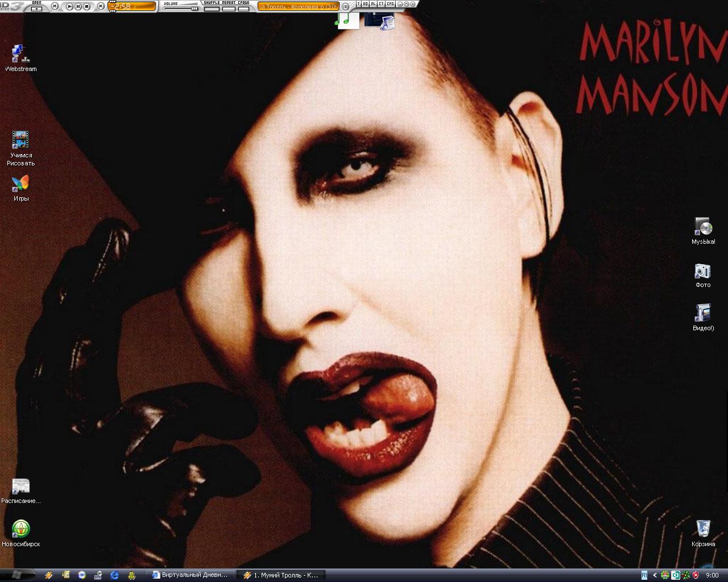This screenshot has width=728, height=582.
Task: Open the Музыка! desktop shortcut
Action: [x=704, y=231]
